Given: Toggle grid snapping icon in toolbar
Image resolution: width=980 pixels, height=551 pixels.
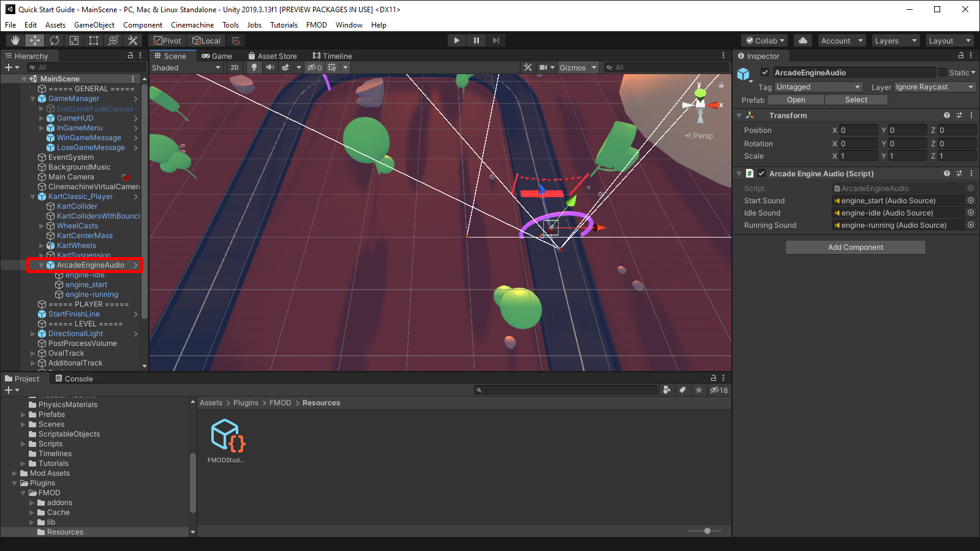Looking at the screenshot, I should (236, 40).
